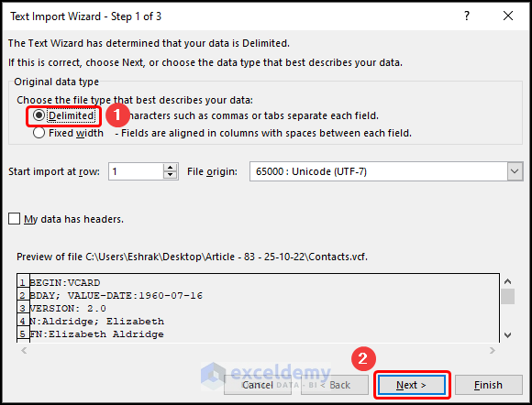
Task: Open the File origin dropdown arrow
Action: coord(515,171)
